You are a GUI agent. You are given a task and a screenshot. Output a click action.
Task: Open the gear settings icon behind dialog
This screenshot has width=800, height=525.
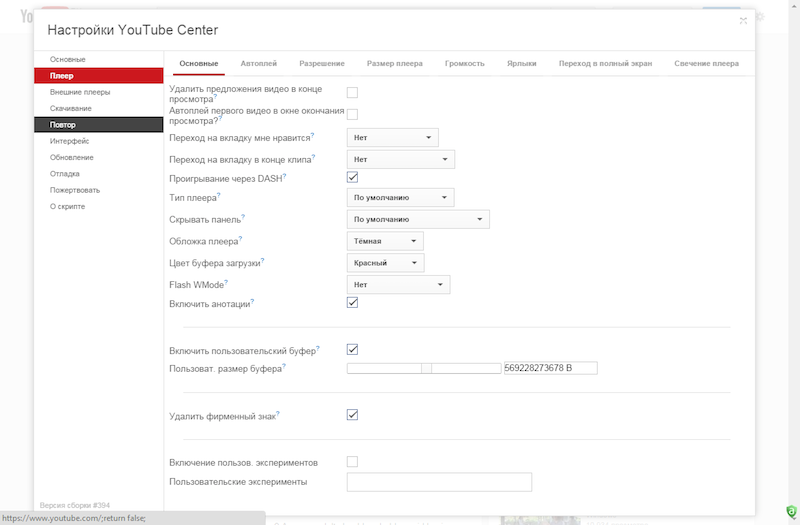click(760, 17)
